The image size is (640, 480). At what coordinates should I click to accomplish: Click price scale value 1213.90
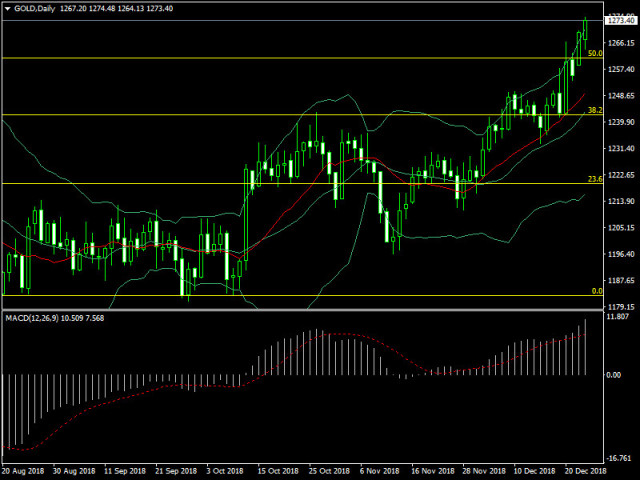coord(621,201)
